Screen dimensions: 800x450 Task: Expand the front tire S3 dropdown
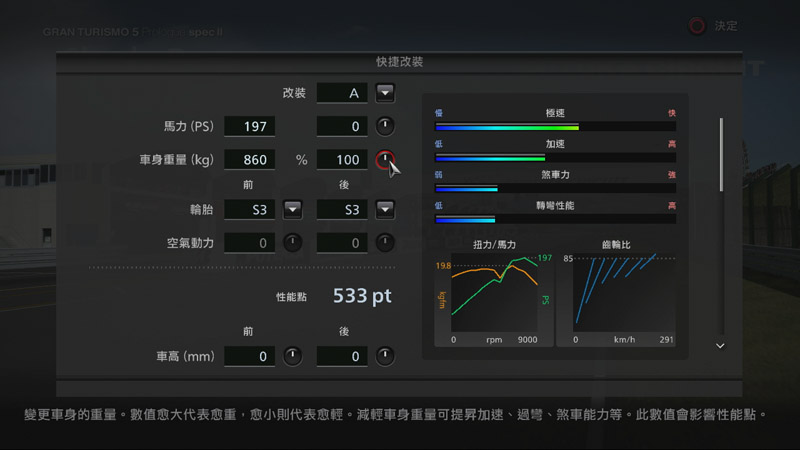[x=292, y=209]
